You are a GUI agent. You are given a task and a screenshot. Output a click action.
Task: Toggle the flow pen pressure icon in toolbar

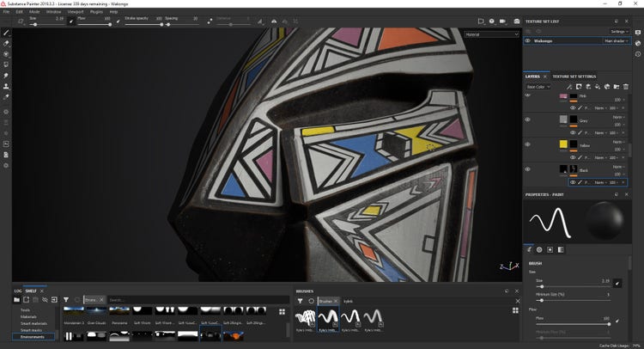pos(118,21)
